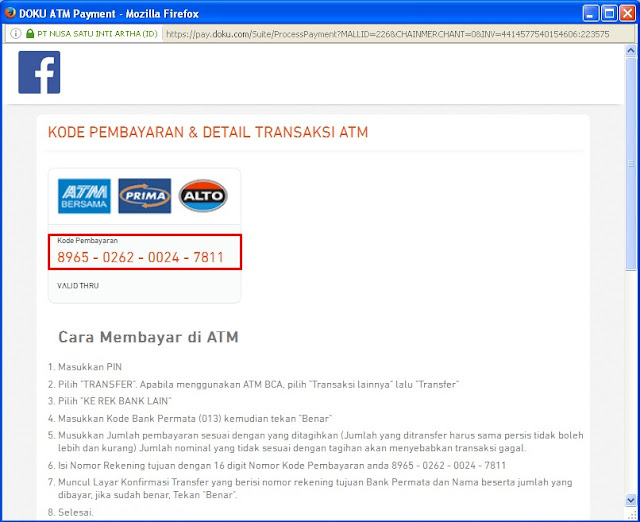The height and width of the screenshot is (522, 640).
Task: Close the DOKU ATM Payment window
Action: 627,13
